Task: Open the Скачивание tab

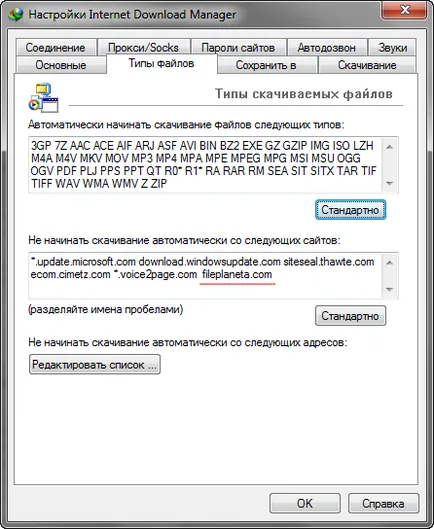Action: tap(367, 65)
